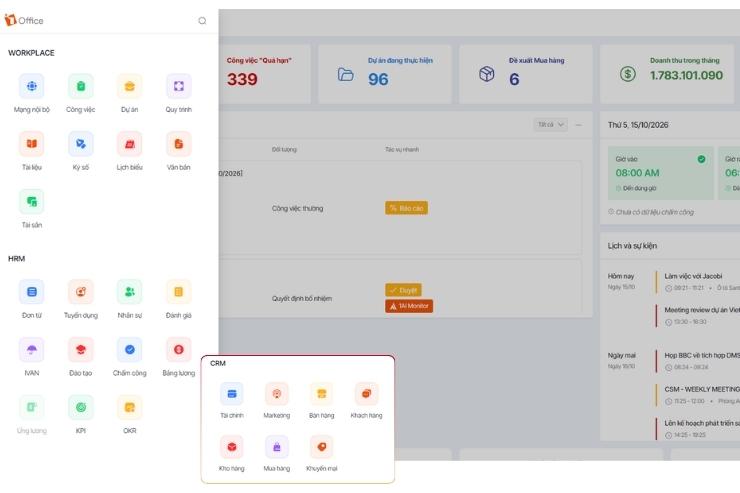This screenshot has height=493, width=740.
Task: Open the Ký số app
Action: point(81,144)
